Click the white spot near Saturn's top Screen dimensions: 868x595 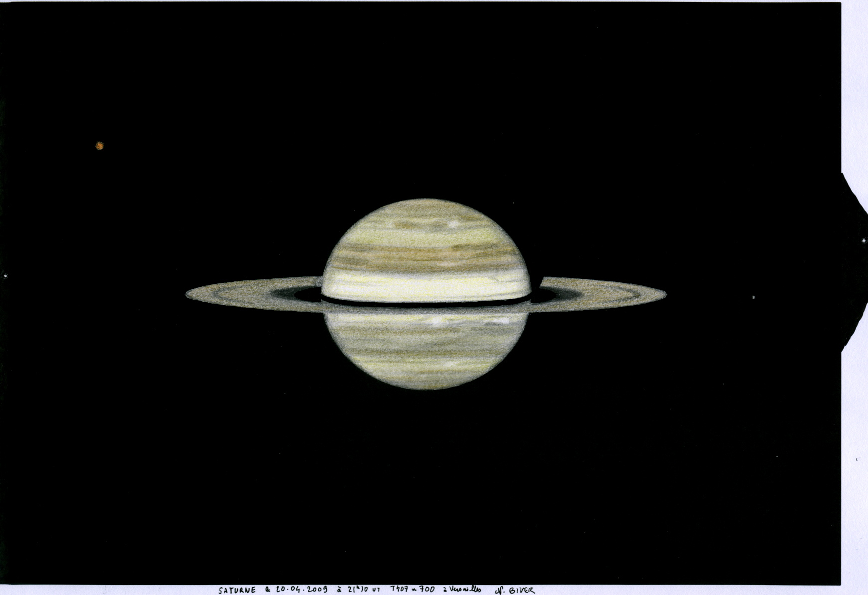coord(453,224)
